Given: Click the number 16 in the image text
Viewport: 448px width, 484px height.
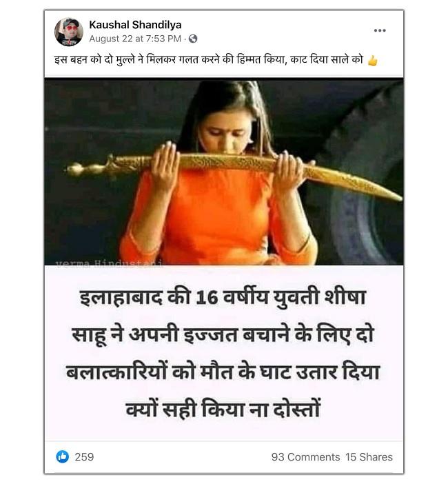Looking at the screenshot, I should pos(207,298).
